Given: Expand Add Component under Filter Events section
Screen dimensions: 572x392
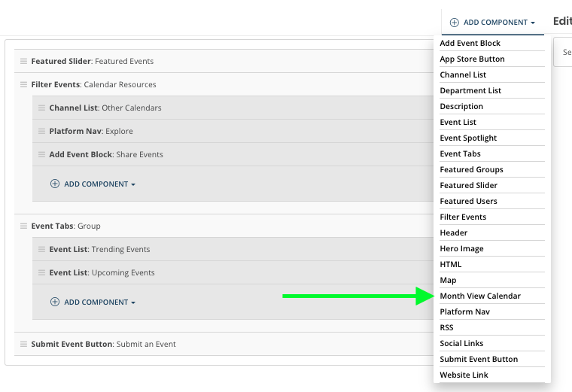Looking at the screenshot, I should [x=93, y=184].
